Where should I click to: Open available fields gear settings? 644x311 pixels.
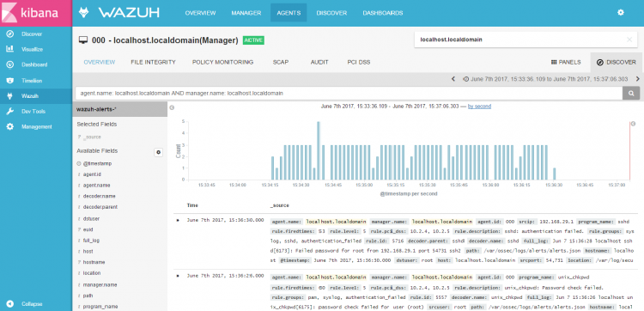point(159,152)
